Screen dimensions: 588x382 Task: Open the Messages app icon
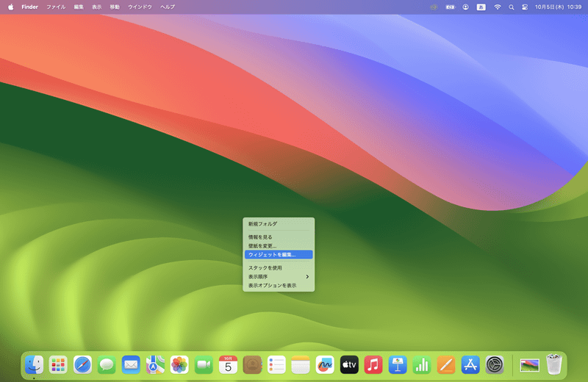(107, 365)
